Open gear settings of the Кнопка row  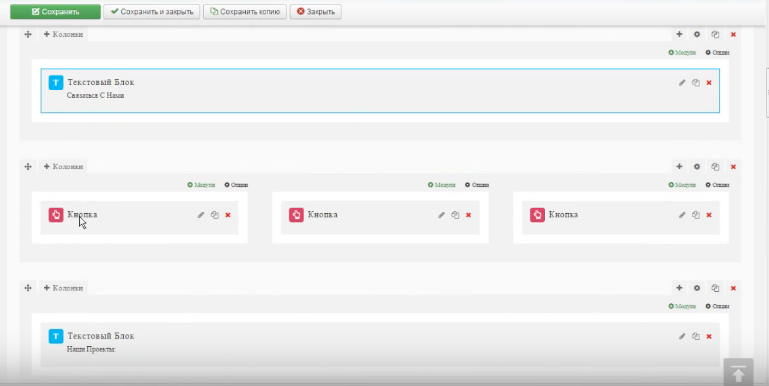pos(697,167)
